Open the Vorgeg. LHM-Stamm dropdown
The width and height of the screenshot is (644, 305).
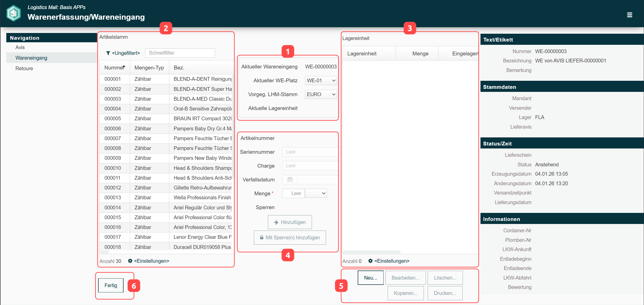tap(321, 94)
